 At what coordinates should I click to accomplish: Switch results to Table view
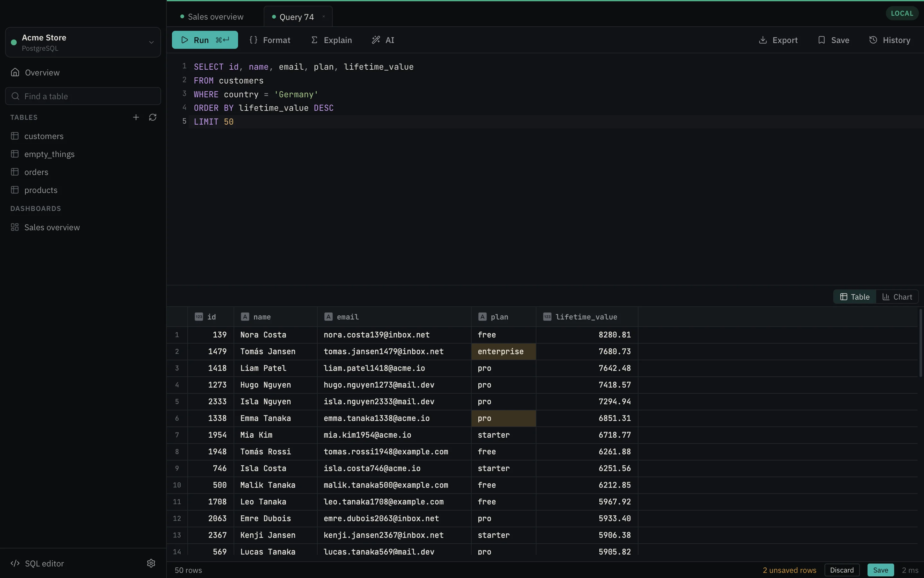(855, 297)
